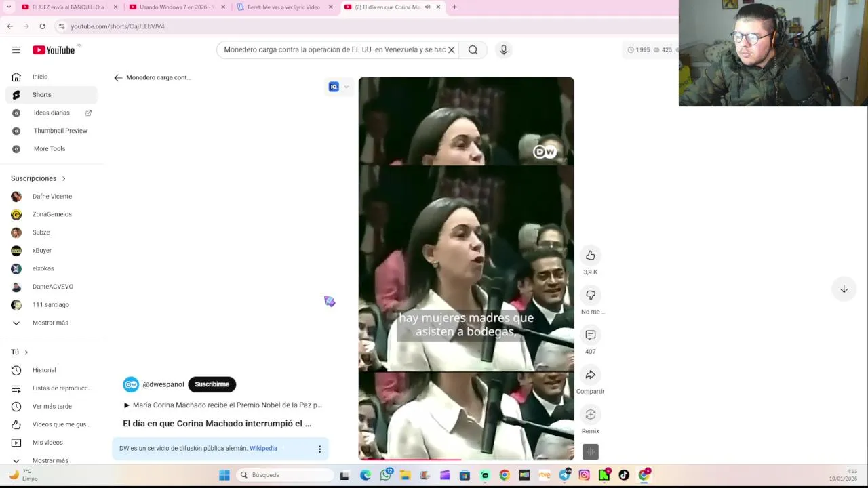868x488 pixels.
Task: Click the magnifier search button
Action: coord(473,49)
